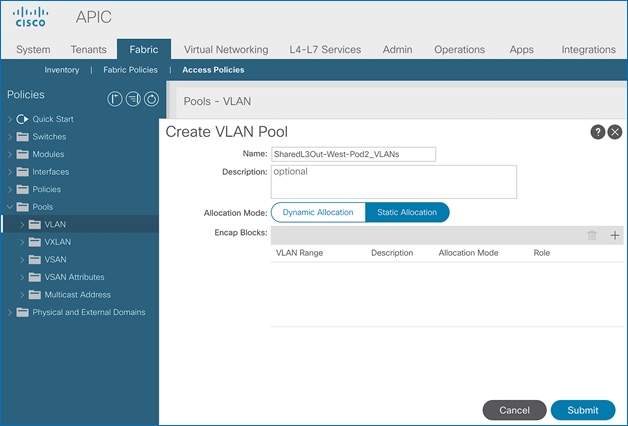Image resolution: width=628 pixels, height=426 pixels.
Task: Select Dynamic Allocation mode
Action: [x=318, y=212]
